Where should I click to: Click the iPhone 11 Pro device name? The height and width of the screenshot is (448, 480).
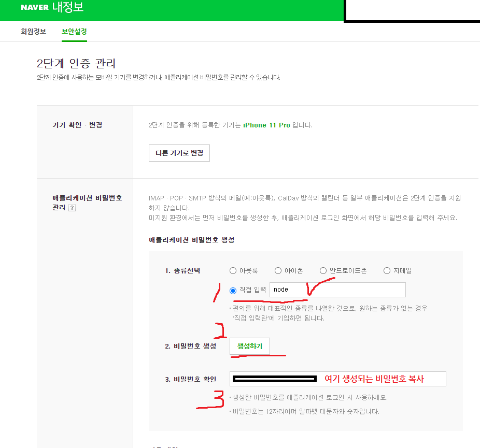266,125
